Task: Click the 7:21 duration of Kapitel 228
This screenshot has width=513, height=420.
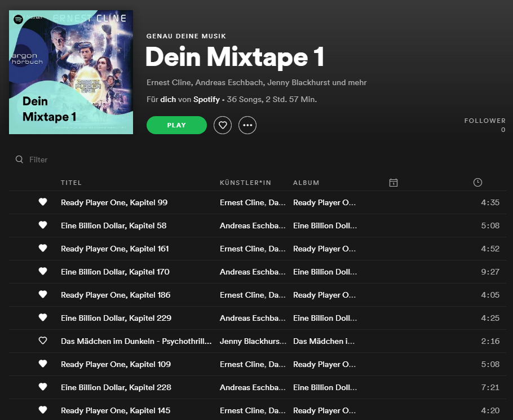Action: pos(490,388)
